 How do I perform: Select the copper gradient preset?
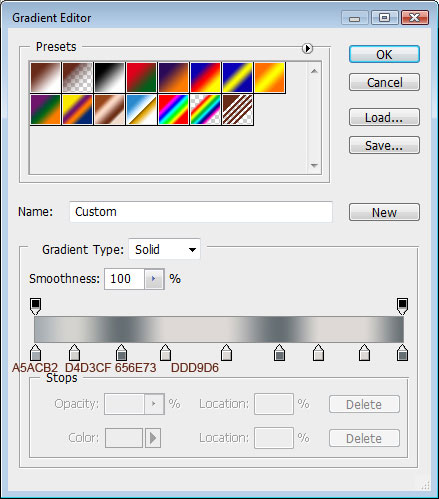click(109, 110)
